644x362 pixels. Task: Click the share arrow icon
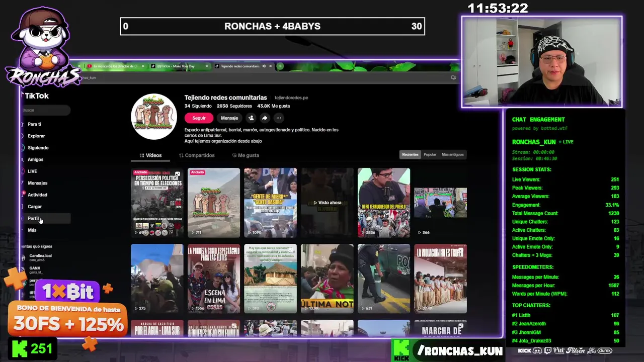tap(264, 118)
